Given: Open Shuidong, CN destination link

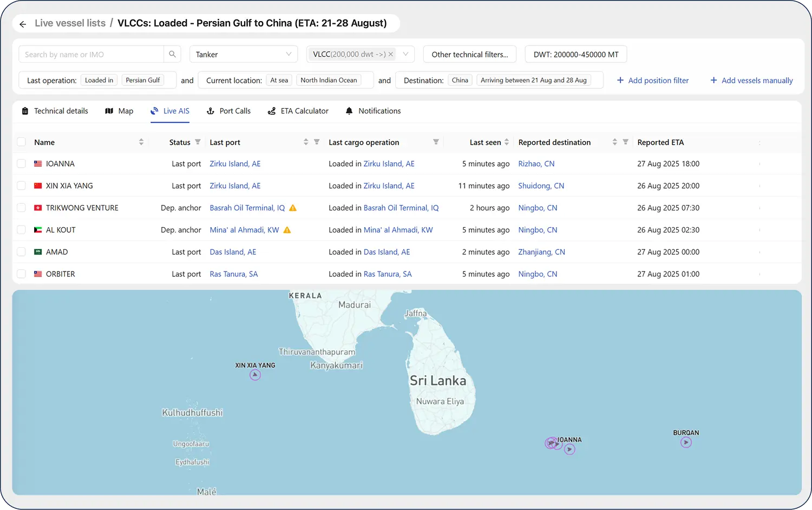Looking at the screenshot, I should tap(541, 186).
